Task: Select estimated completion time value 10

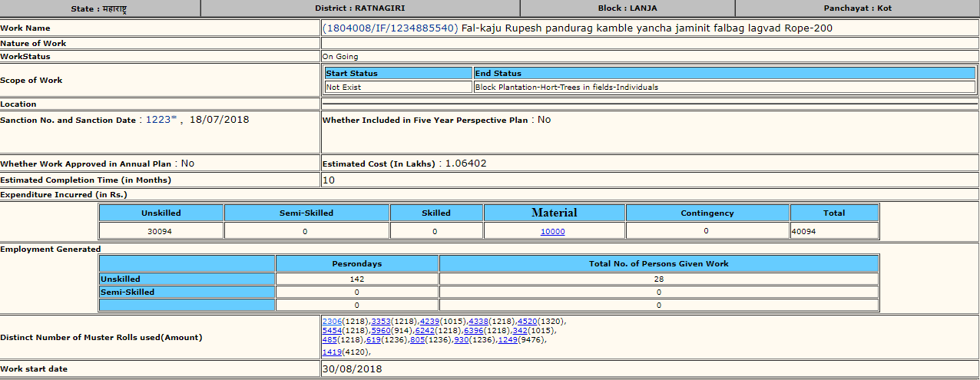Action: (329, 180)
